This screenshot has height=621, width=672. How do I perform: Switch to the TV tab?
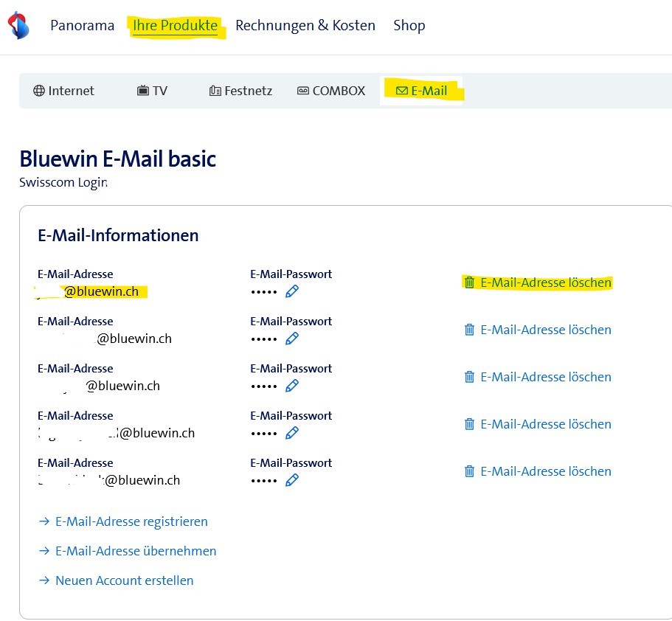[152, 91]
